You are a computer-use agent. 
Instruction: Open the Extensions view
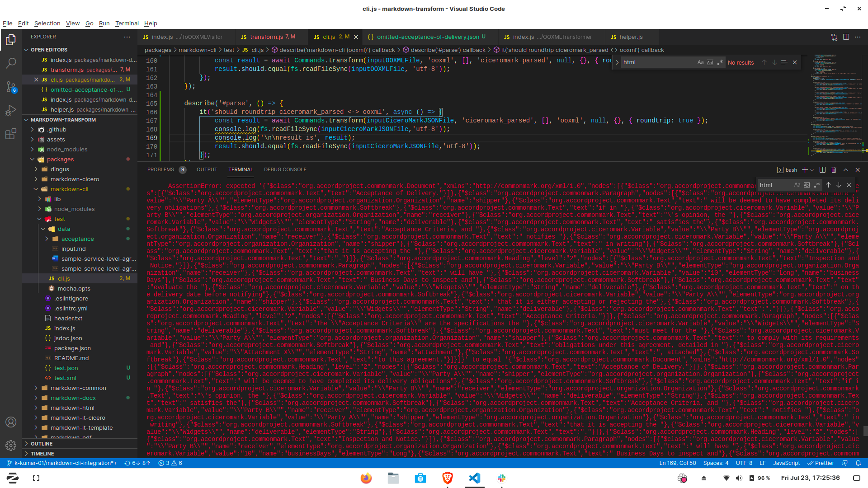[11, 134]
